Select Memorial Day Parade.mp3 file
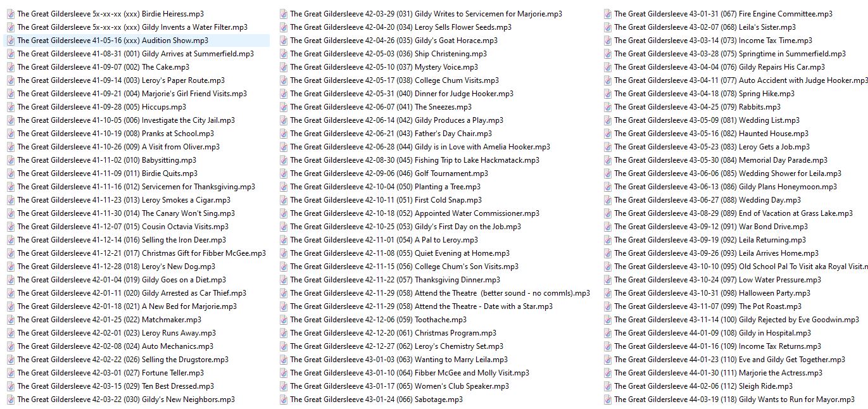The height and width of the screenshot is (409, 868). point(720,160)
